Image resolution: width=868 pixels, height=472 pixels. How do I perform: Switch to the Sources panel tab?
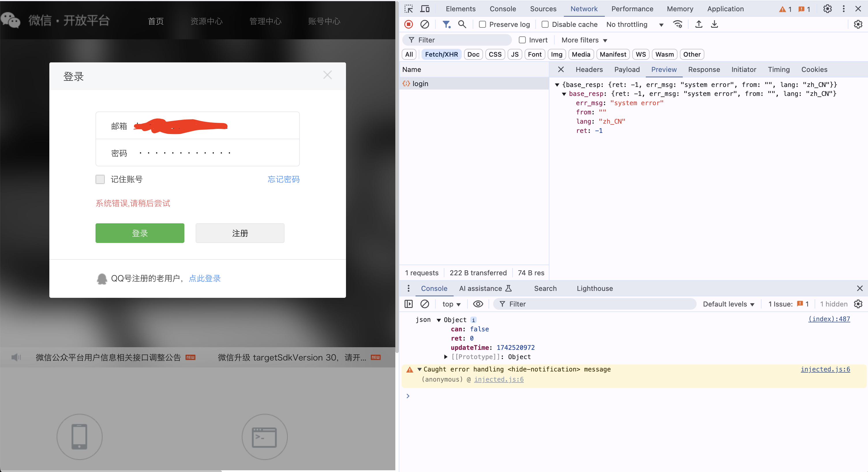(543, 9)
